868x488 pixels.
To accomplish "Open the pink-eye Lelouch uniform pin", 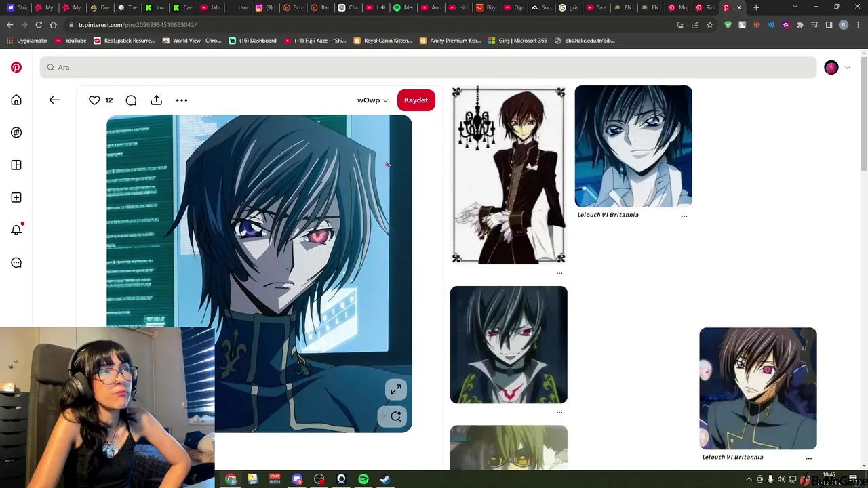I will pyautogui.click(x=758, y=388).
